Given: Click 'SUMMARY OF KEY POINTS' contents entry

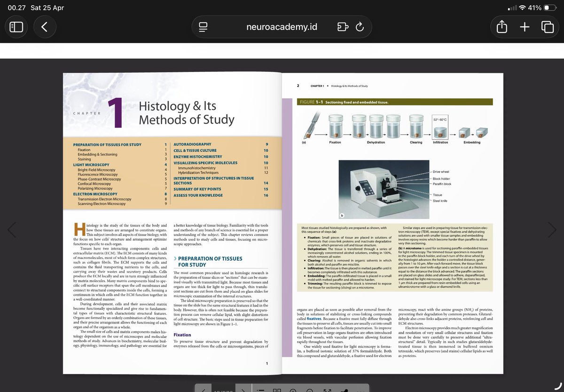Looking at the screenshot, I should [x=197, y=189].
